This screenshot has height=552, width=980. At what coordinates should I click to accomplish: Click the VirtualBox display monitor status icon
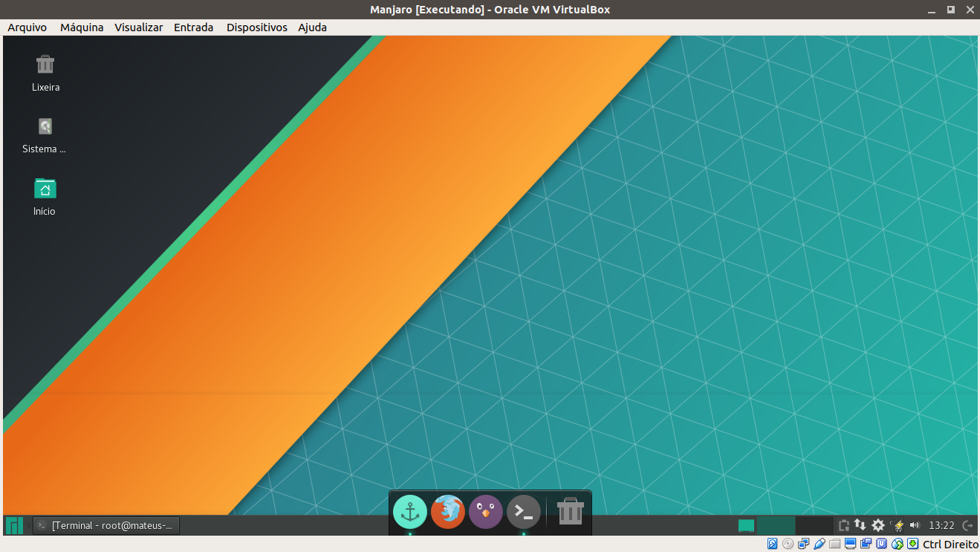pyautogui.click(x=850, y=544)
